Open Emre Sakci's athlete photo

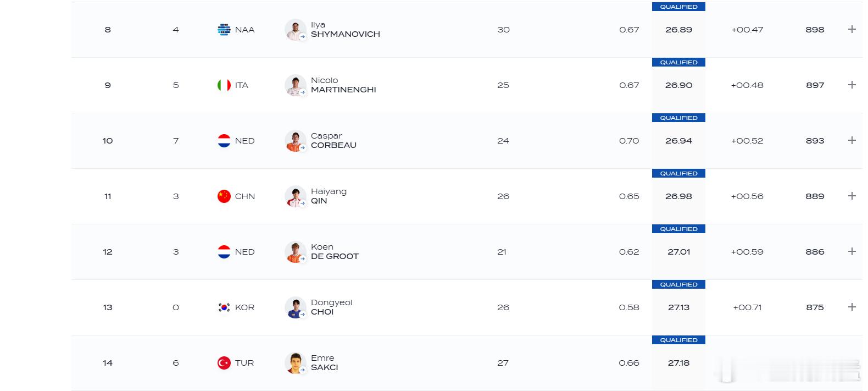296,363
